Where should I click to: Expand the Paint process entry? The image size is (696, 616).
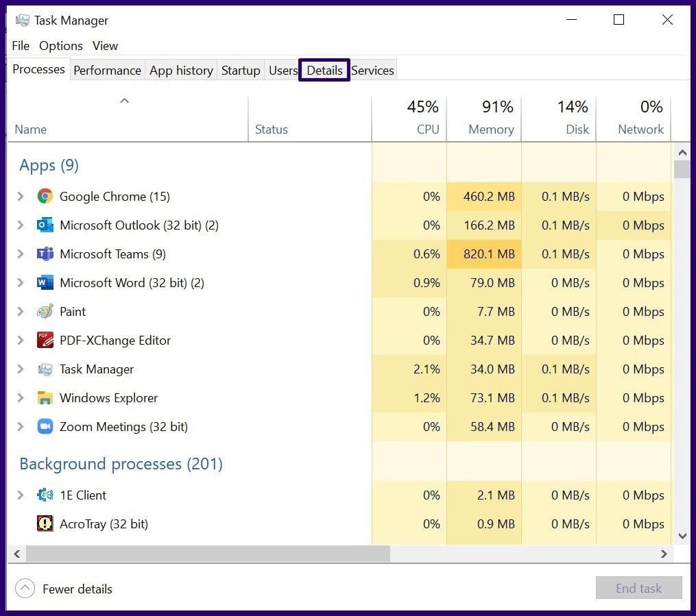click(x=21, y=311)
